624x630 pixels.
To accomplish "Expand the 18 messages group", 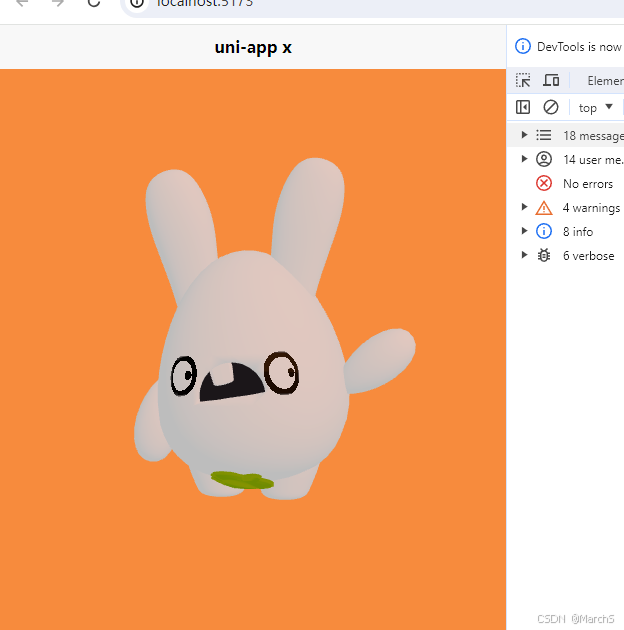I will (x=524, y=135).
